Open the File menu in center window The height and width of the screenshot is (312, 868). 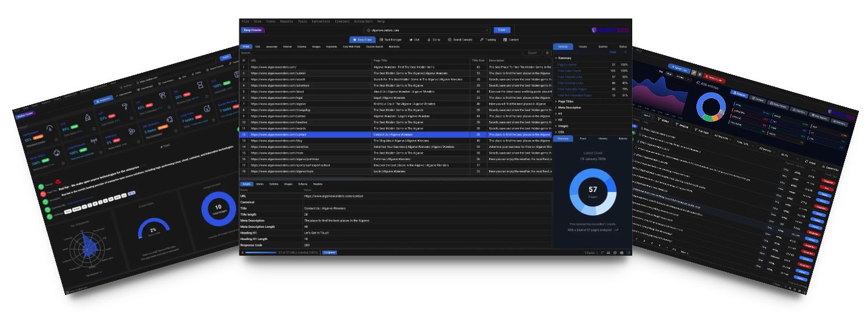tap(245, 21)
